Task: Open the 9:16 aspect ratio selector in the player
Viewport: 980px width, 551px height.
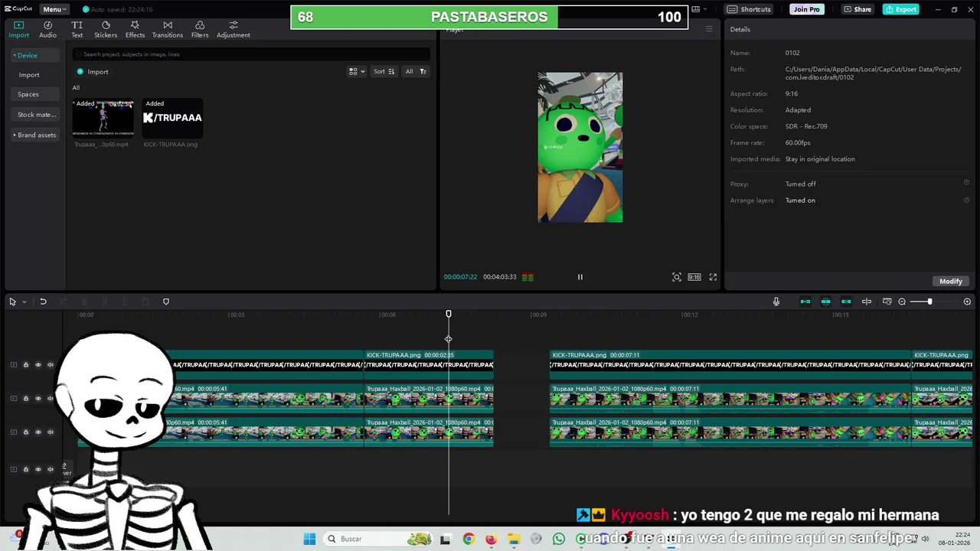Action: click(x=694, y=277)
